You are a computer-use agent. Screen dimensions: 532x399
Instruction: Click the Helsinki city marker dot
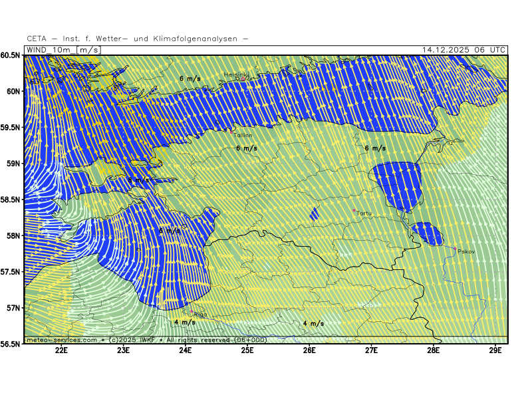click(243, 79)
